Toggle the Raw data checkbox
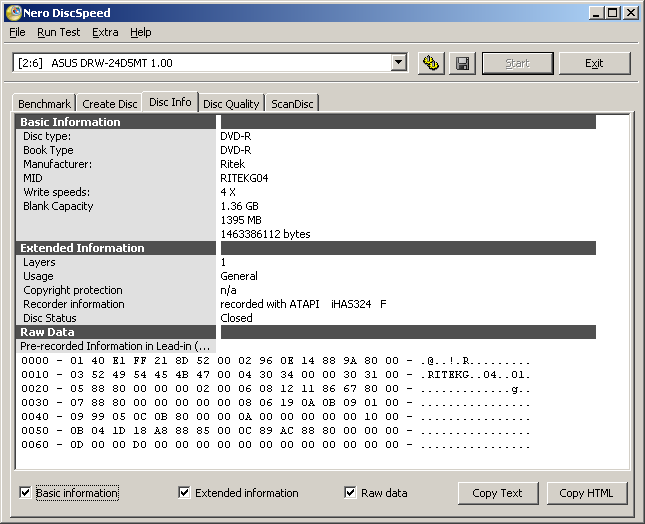 (x=350, y=492)
